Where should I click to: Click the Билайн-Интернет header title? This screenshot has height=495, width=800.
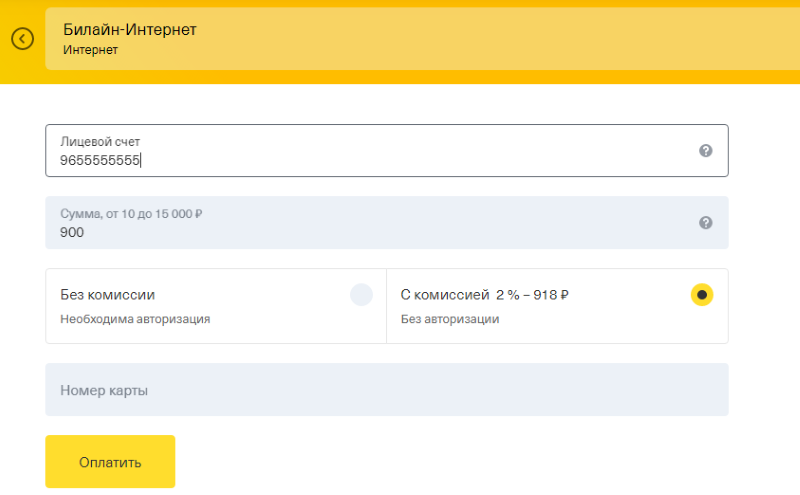[130, 30]
